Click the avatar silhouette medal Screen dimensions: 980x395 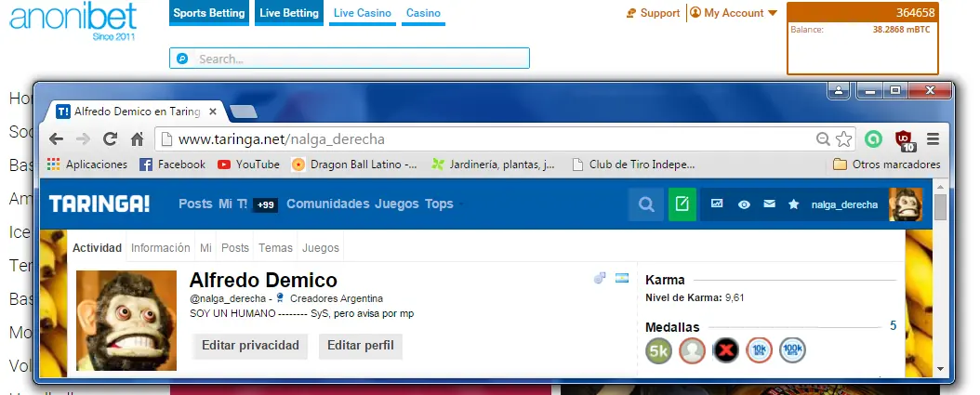point(692,350)
